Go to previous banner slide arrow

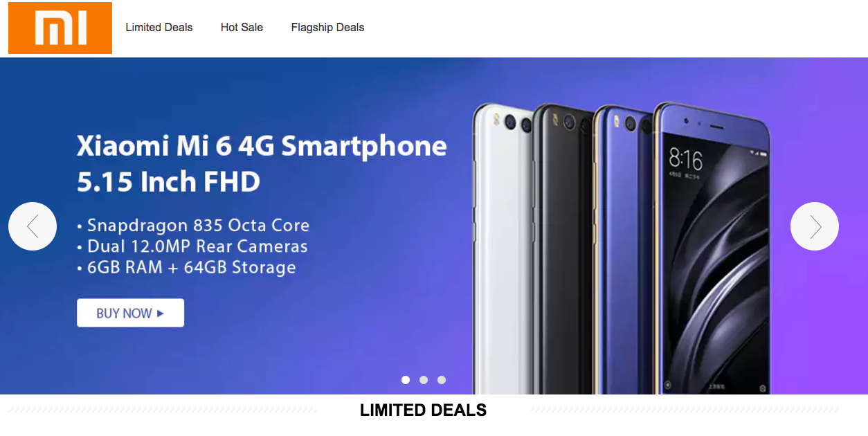(33, 226)
